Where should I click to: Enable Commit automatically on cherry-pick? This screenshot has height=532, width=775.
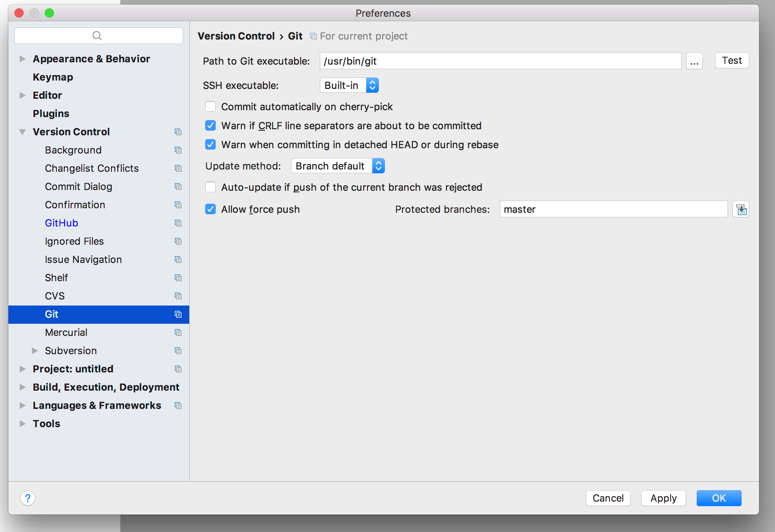coord(210,107)
